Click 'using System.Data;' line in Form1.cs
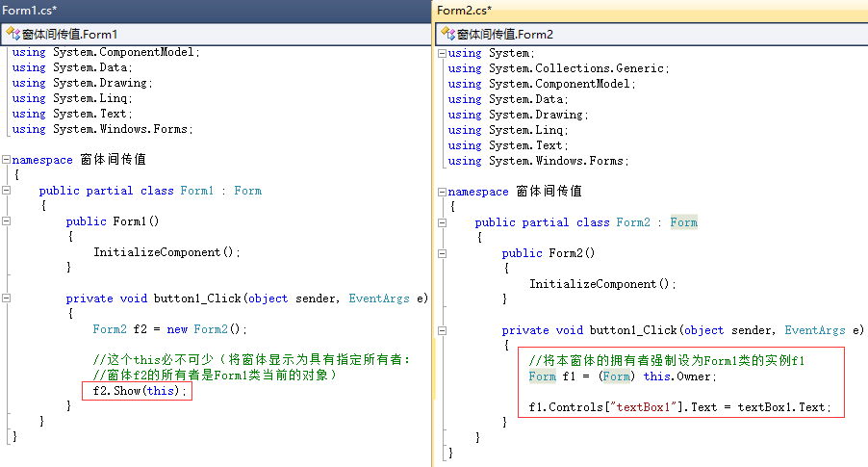The height and width of the screenshot is (467, 868). [x=72, y=67]
